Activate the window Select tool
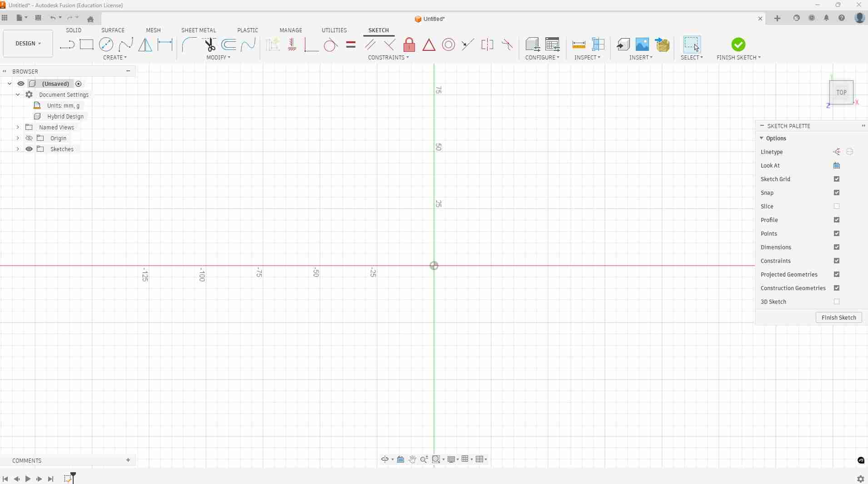 click(692, 44)
